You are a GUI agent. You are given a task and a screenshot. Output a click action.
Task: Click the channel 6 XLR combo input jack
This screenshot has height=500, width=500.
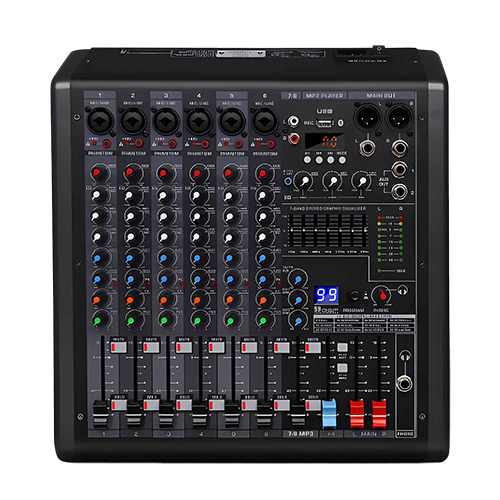tap(265, 121)
